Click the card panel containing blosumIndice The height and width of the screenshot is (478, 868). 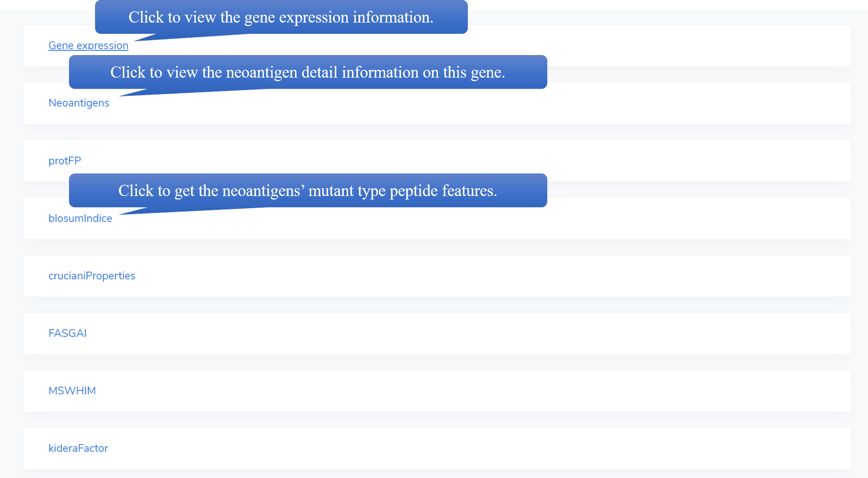coord(434,223)
